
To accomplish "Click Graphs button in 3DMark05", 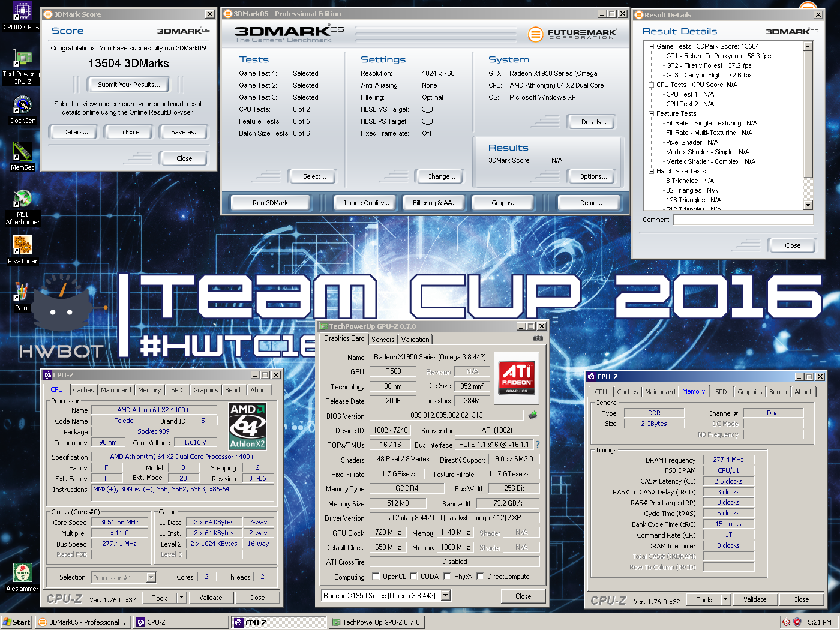I will (505, 203).
